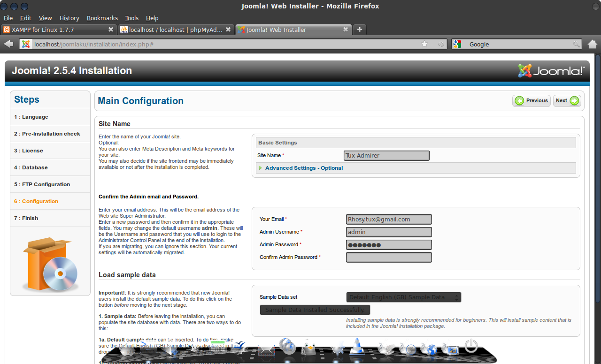Focus the Confirm Admin Password field
601x364 pixels.
tap(389, 257)
